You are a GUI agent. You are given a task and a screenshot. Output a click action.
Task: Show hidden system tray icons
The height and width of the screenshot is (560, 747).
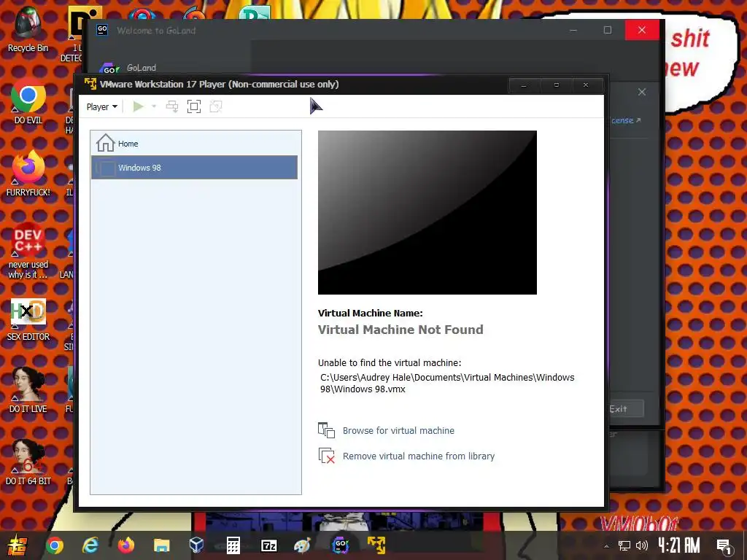coord(606,545)
